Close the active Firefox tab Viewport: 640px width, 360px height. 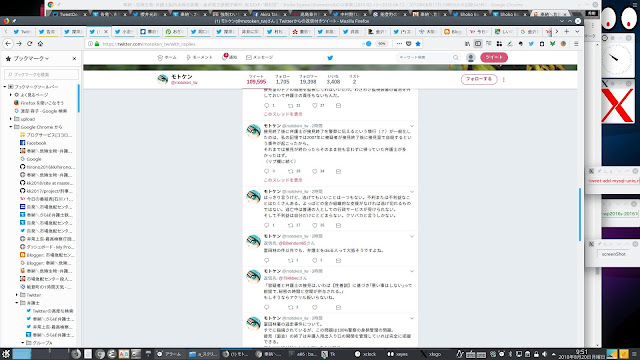106,31
